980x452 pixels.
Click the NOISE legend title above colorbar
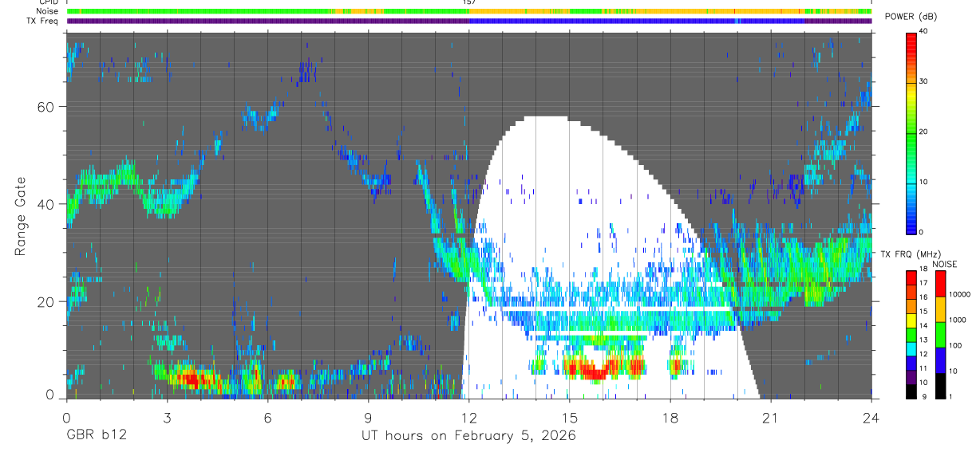tap(944, 265)
